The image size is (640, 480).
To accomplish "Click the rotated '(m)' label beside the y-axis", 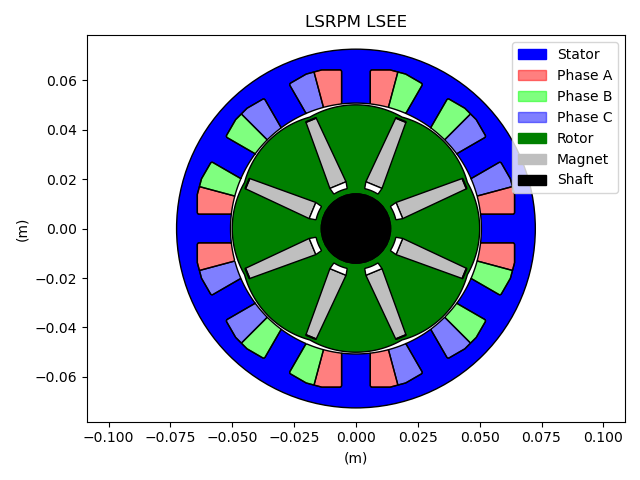I will 22,231.
